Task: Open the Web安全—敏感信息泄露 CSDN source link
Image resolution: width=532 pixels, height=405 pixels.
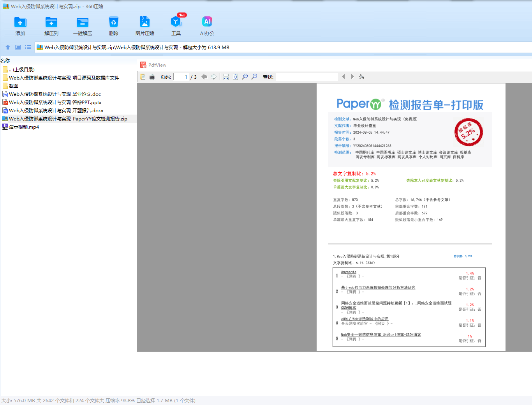Action: point(381,334)
